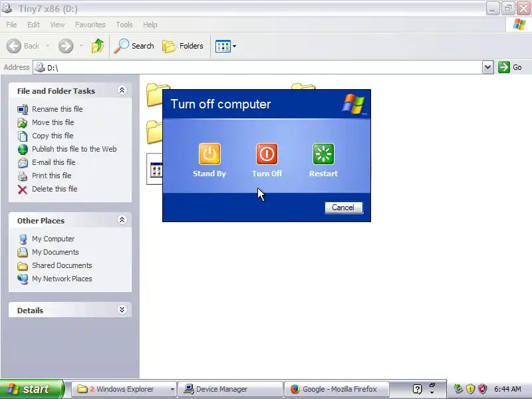
Task: Click the Print this file printer icon
Action: click(23, 176)
